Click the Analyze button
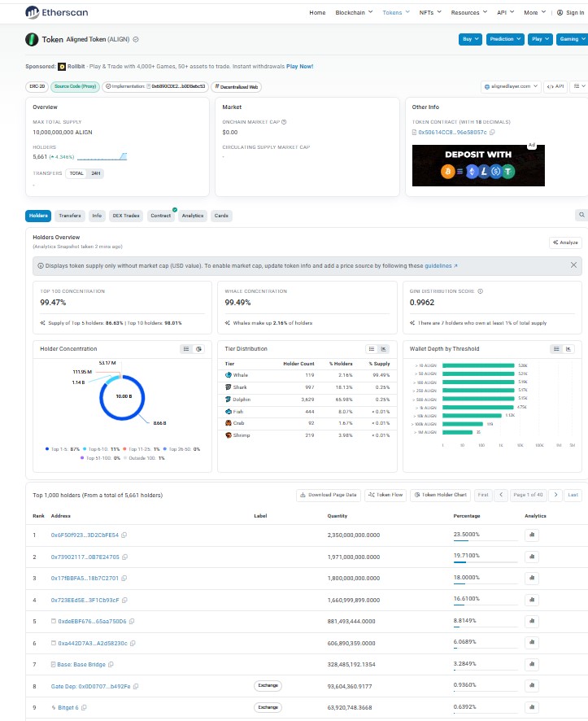588x721 pixels. pos(565,243)
